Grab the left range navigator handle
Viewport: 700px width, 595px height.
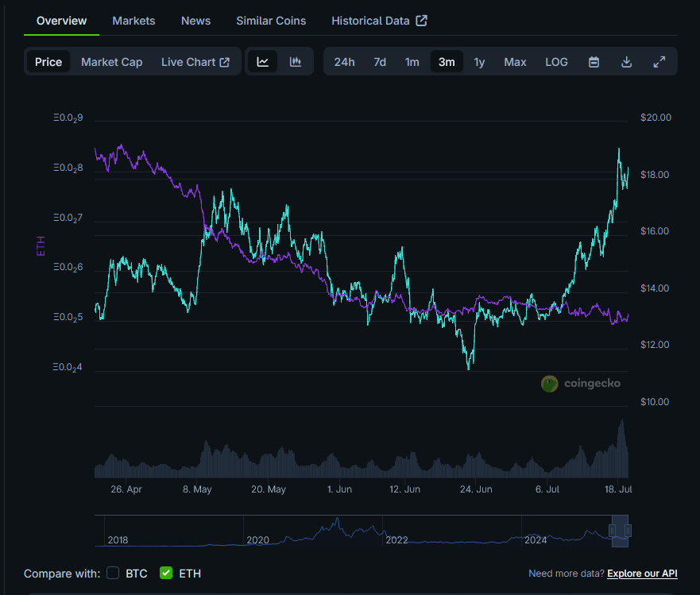(612, 531)
